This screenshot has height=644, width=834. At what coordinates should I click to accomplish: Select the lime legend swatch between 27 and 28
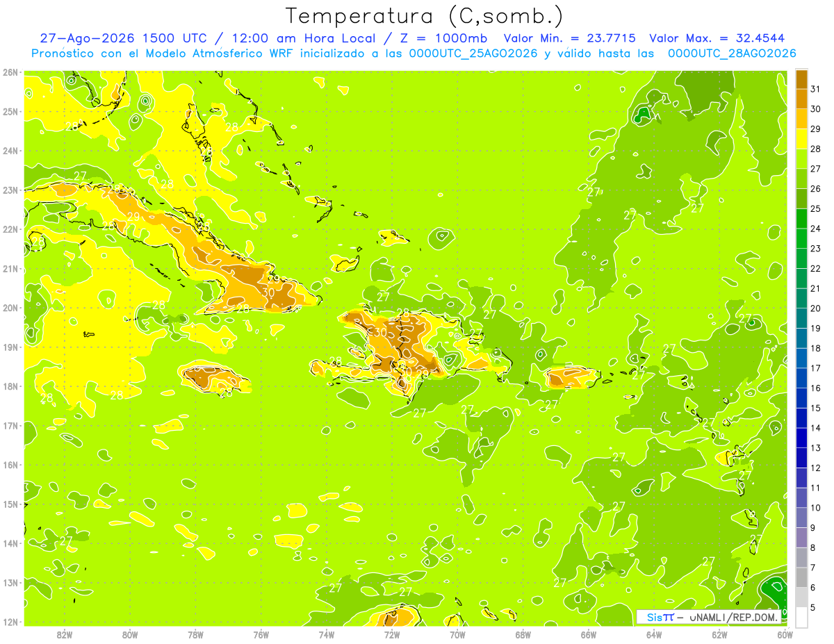801,158
